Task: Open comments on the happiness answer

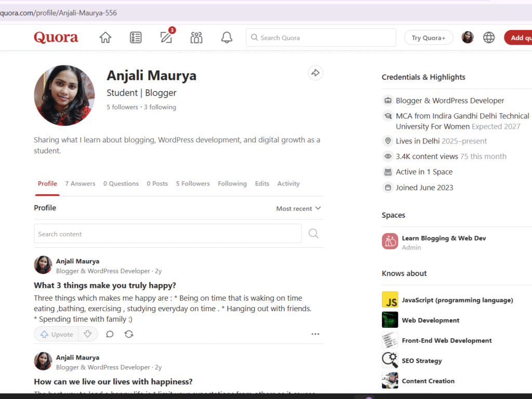Action: tap(109, 334)
